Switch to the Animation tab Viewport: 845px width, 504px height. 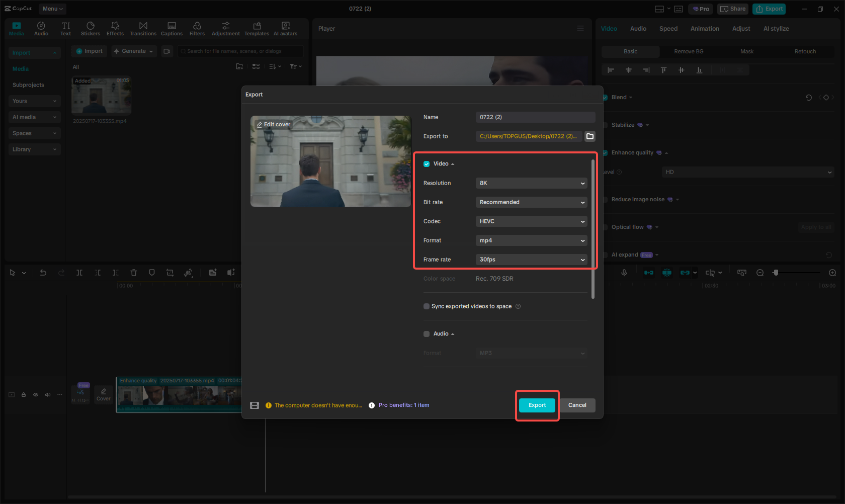point(705,29)
